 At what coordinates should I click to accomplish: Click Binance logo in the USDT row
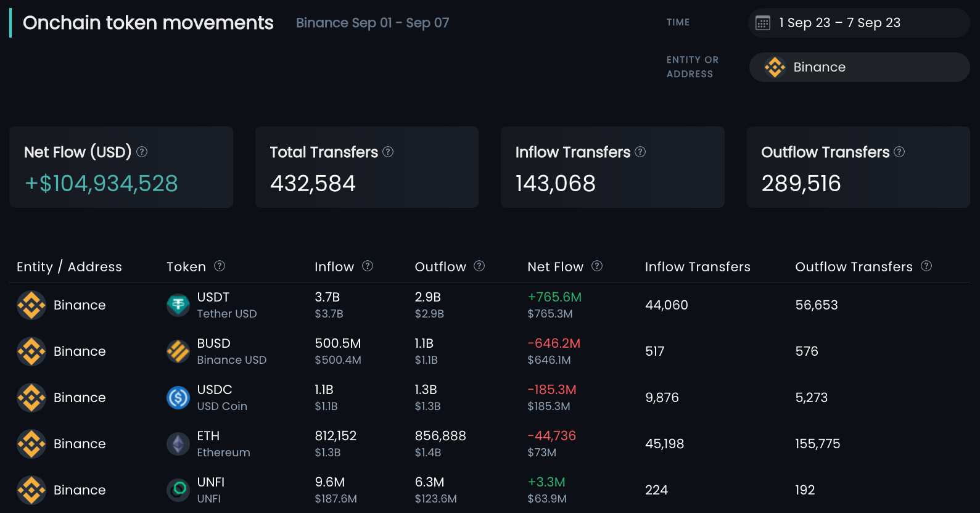pos(31,305)
